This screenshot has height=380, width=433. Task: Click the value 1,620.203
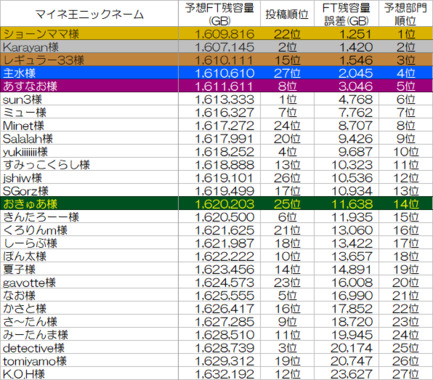pos(224,204)
